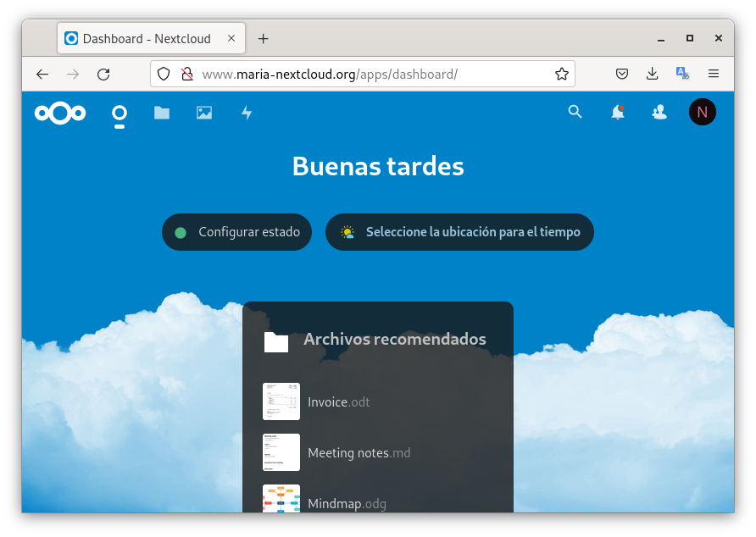Screen dimensions: 756x537
Task: Save page to Pocket
Action: tap(622, 74)
